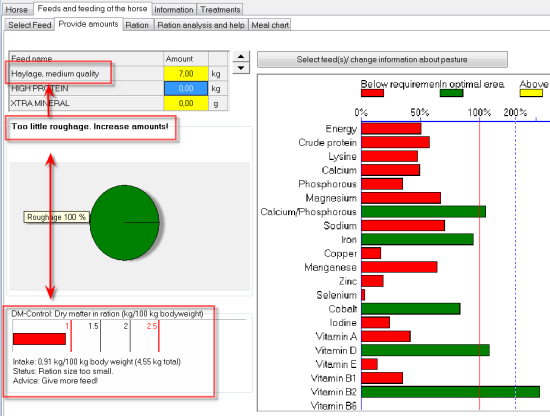Open the Horse tab

coord(16,9)
